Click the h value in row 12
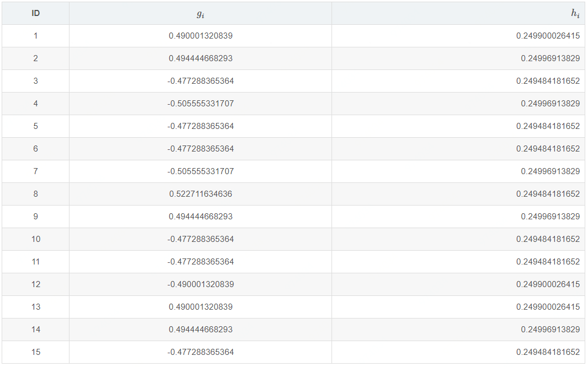The image size is (588, 367). point(548,284)
